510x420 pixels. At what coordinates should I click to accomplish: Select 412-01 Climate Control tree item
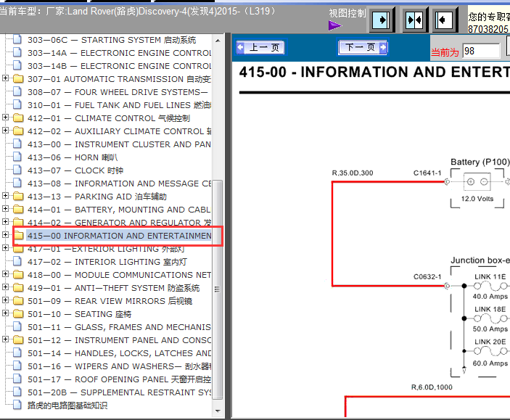pos(109,118)
